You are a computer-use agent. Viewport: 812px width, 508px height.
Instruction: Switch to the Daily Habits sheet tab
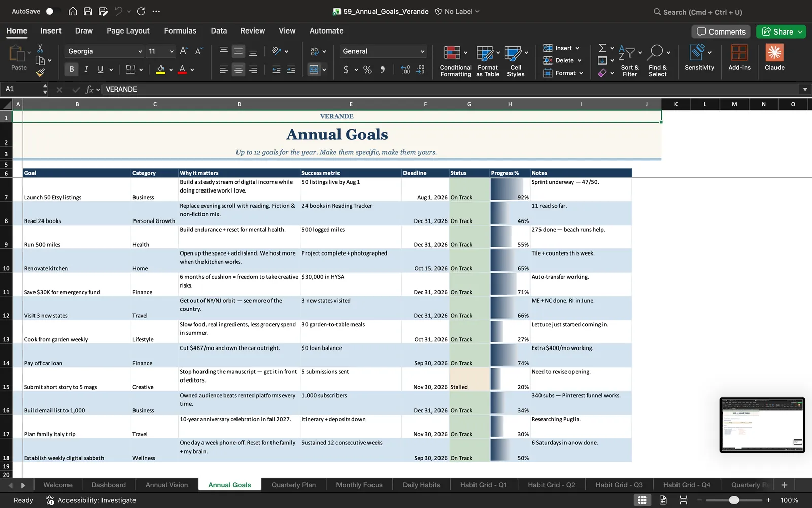[421, 485]
